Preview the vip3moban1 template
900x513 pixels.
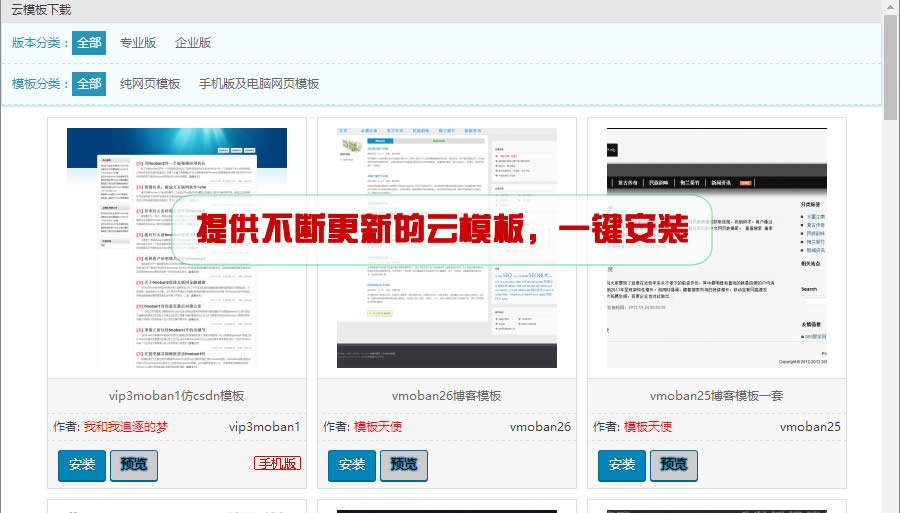coord(134,465)
